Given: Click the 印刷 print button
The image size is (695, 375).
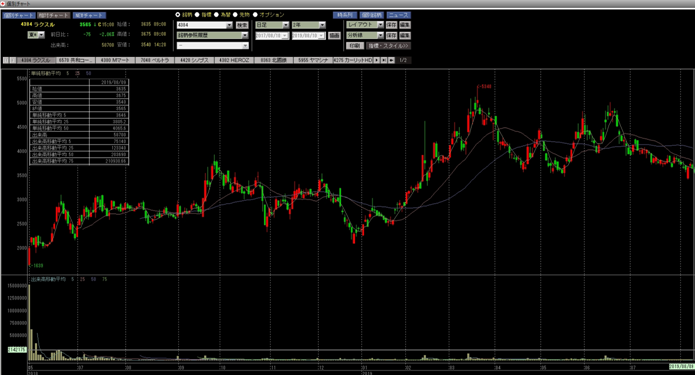Looking at the screenshot, I should pos(355,46).
